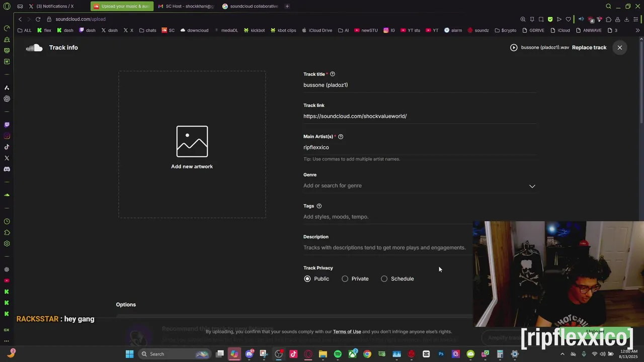
Task: Open Spotify from the Windows taskbar
Action: 338,354
